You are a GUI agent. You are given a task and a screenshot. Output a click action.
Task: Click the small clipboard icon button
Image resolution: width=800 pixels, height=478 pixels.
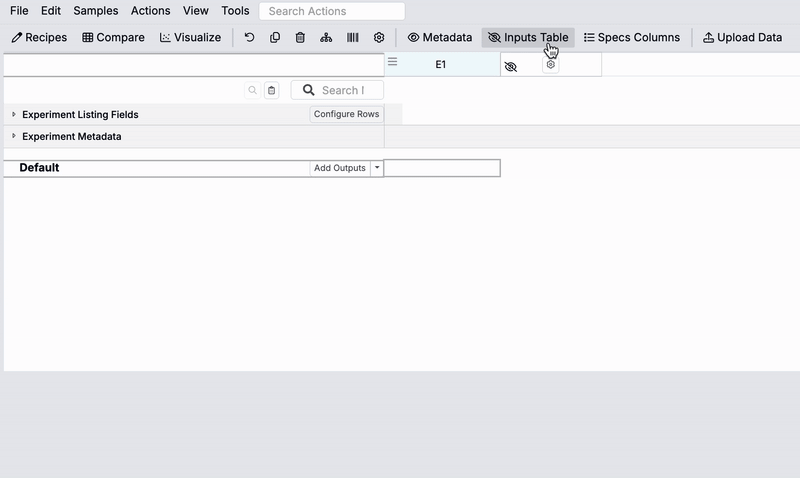(271, 90)
